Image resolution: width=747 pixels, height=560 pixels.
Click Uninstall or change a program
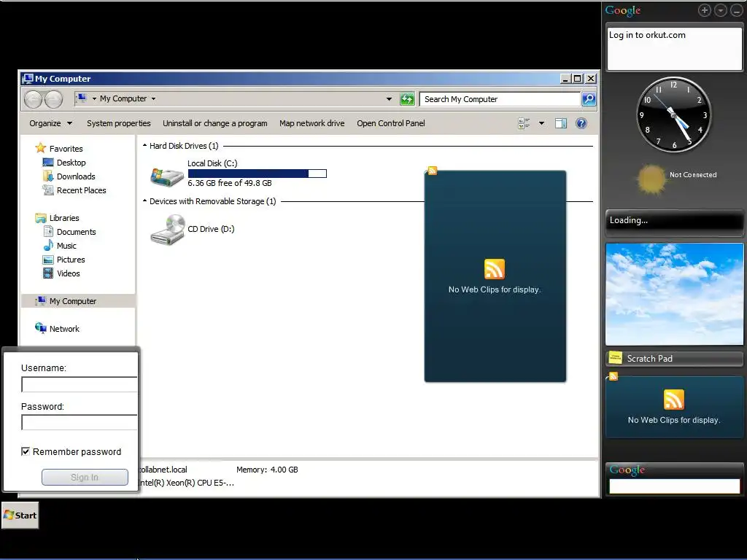(215, 123)
